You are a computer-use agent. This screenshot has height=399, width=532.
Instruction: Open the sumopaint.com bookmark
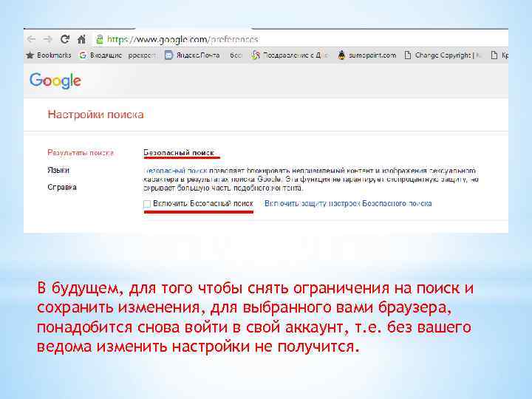[x=367, y=55]
